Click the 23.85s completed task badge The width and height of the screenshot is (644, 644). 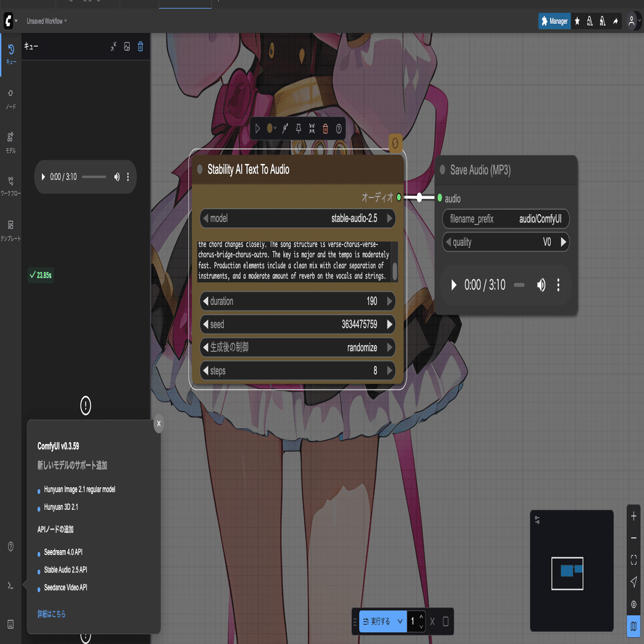[41, 275]
